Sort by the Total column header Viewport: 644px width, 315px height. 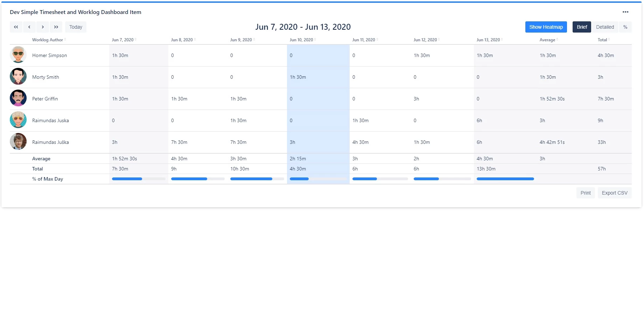(603, 40)
